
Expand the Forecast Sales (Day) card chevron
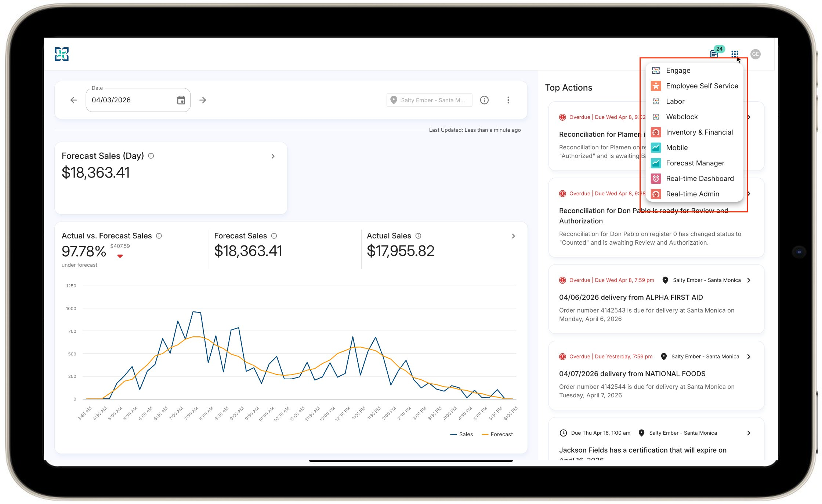tap(273, 156)
